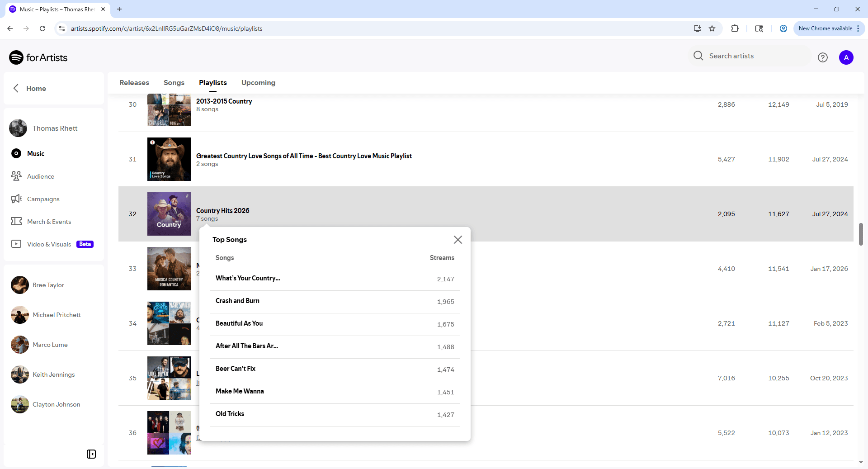Open the Chrome extensions puzzle icon
The width and height of the screenshot is (868, 469).
coord(735,28)
